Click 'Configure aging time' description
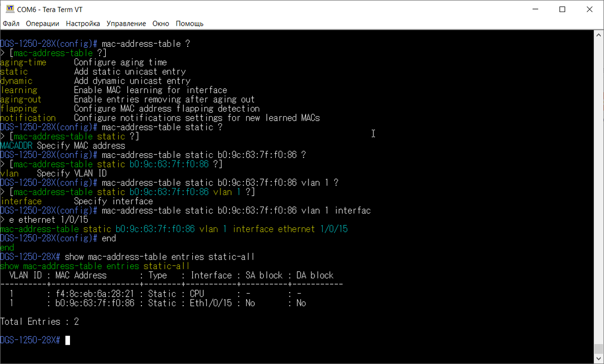Viewport: 604px width, 364px height. (120, 62)
